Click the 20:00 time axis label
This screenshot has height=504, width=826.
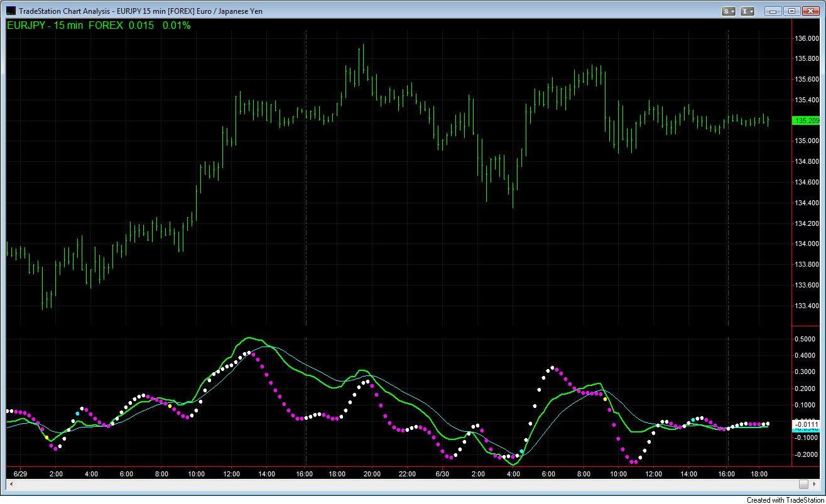(x=372, y=474)
